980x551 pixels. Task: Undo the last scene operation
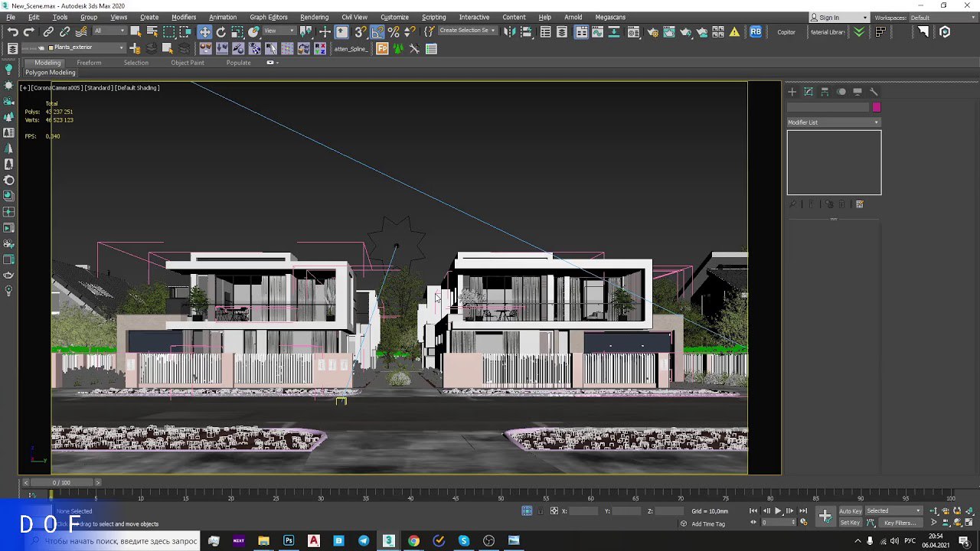coord(12,31)
